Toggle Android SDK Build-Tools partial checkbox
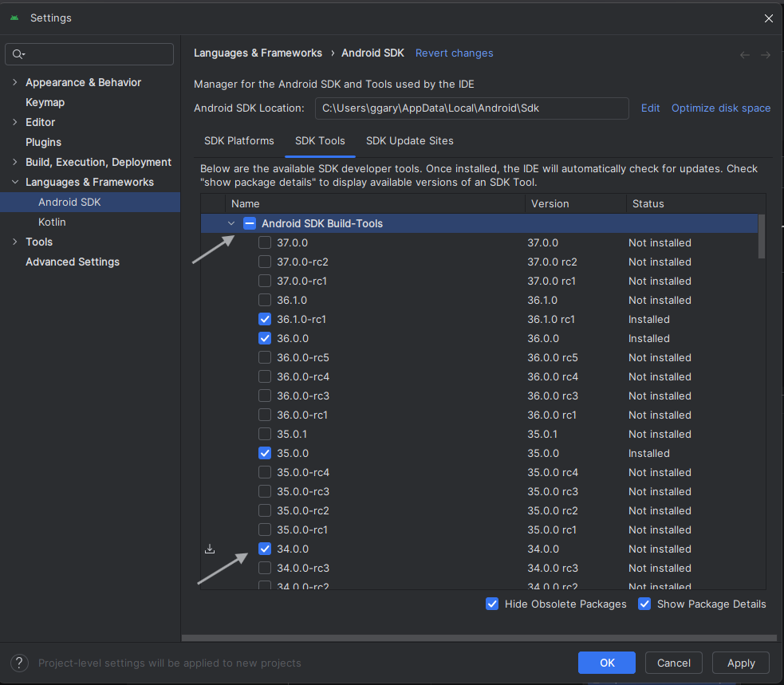The image size is (784, 685). 250,223
